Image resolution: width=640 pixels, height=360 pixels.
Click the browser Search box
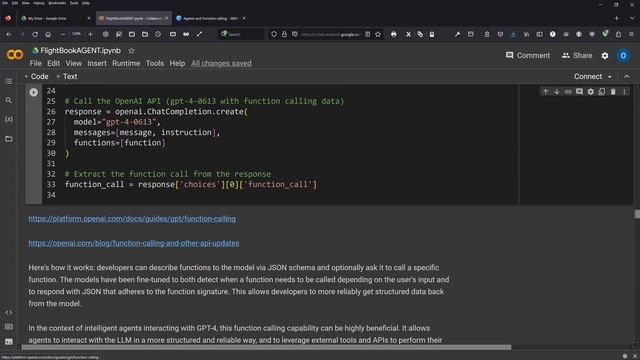pos(241,34)
